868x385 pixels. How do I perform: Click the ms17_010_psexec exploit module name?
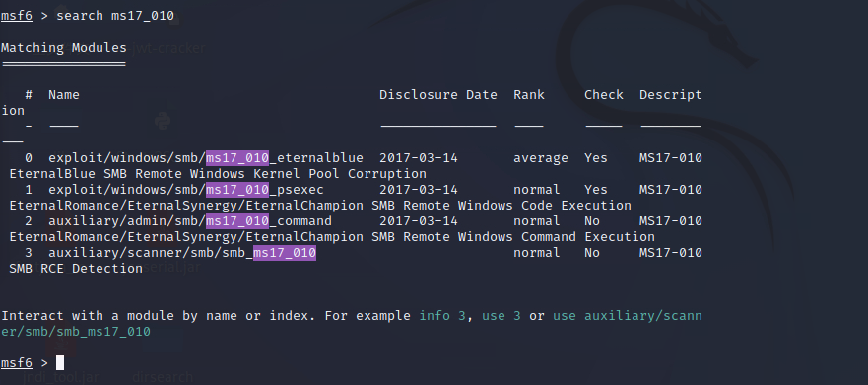coord(186,190)
